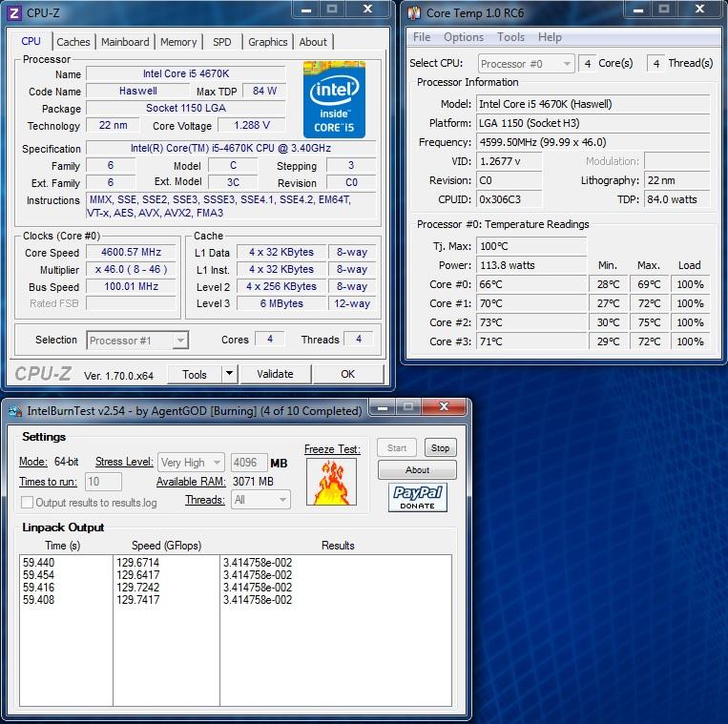Image resolution: width=728 pixels, height=724 pixels.
Task: Click the CPUID 0x306C3 value
Action: (x=510, y=199)
